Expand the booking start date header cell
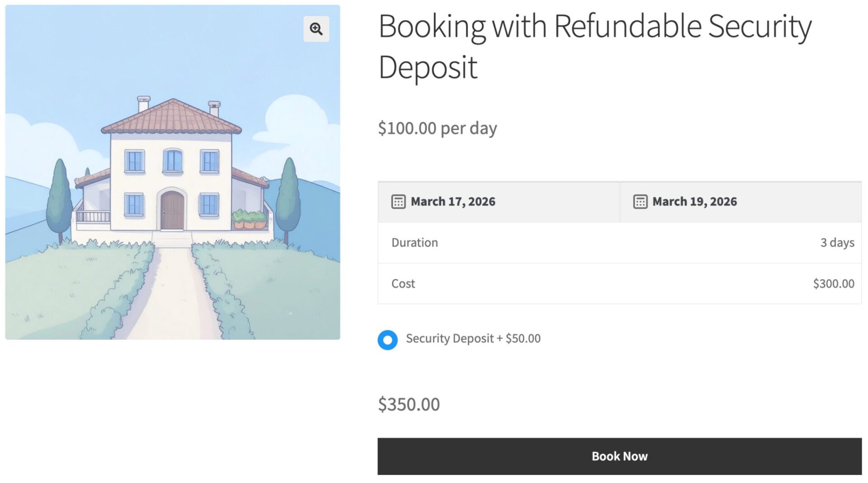 (x=497, y=202)
